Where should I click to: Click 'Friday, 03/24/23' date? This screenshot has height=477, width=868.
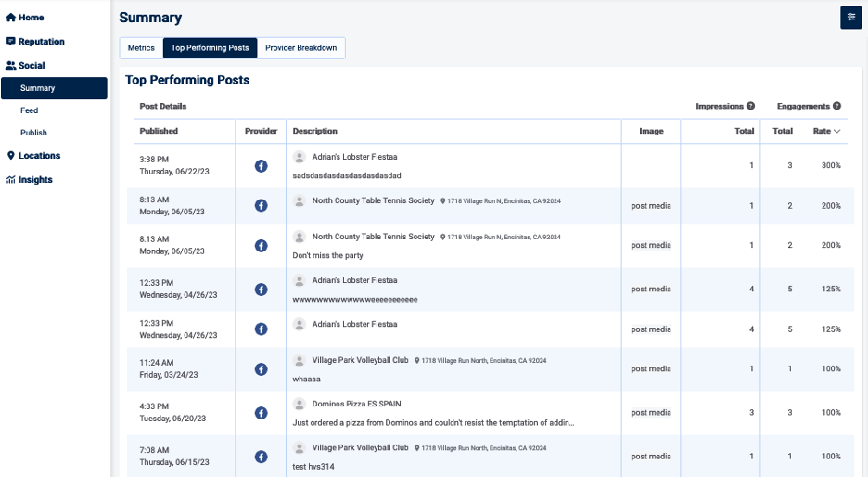point(169,375)
